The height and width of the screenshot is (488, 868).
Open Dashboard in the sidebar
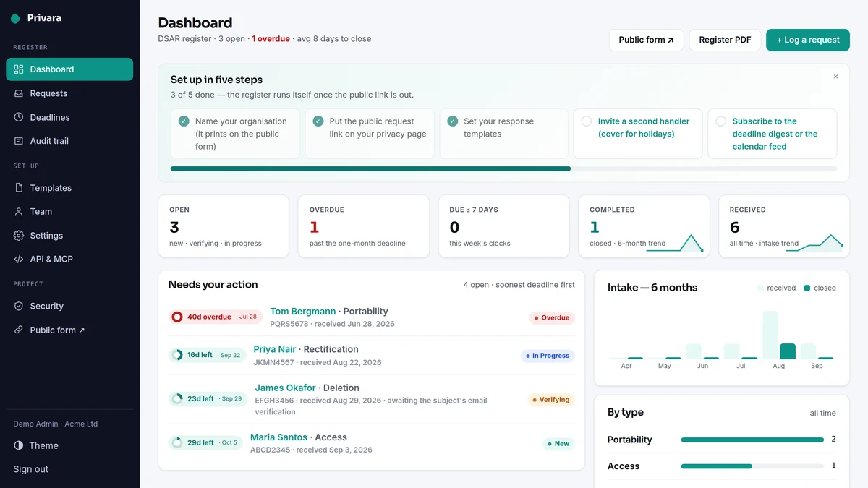click(69, 69)
